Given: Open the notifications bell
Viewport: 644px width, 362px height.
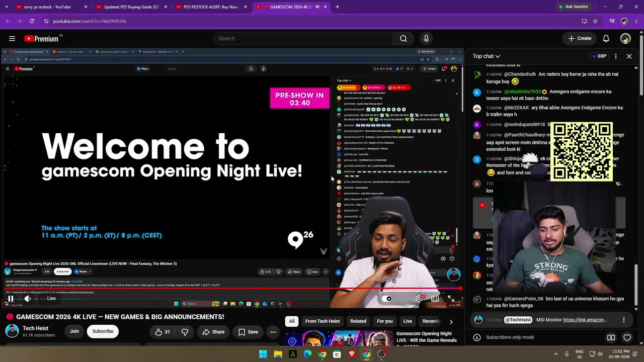Looking at the screenshot, I should pyautogui.click(x=606, y=38).
